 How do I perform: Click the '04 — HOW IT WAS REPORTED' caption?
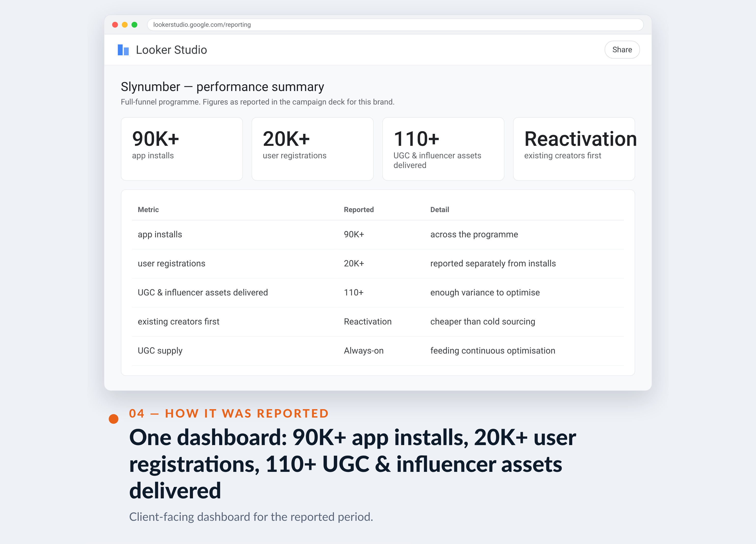[229, 413]
